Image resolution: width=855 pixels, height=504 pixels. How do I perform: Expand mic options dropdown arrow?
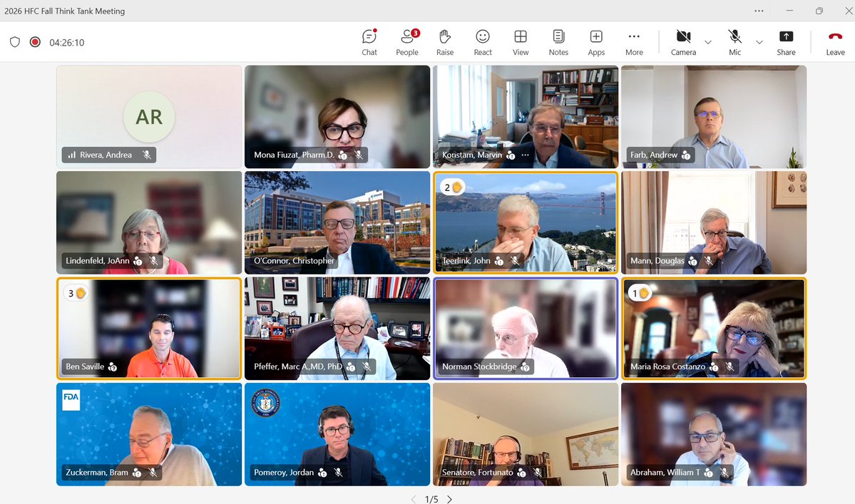(759, 43)
